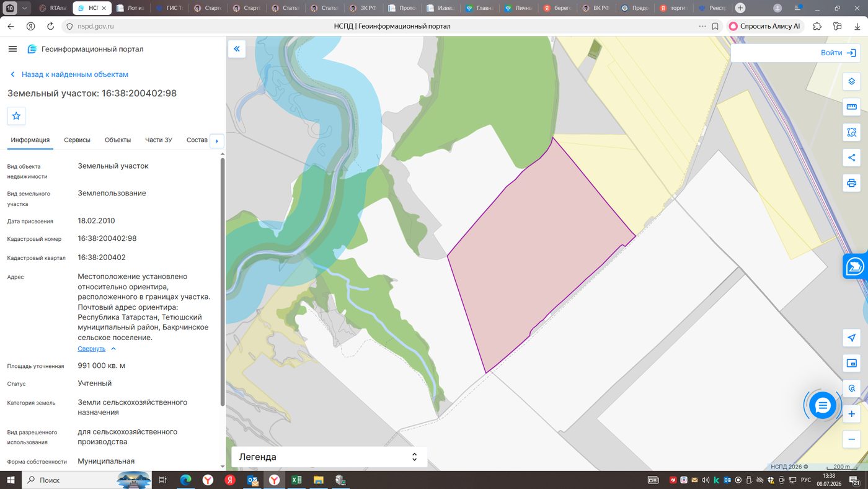Open the map layers icon
Viewport: 868px width, 489px height.
pos(851,82)
